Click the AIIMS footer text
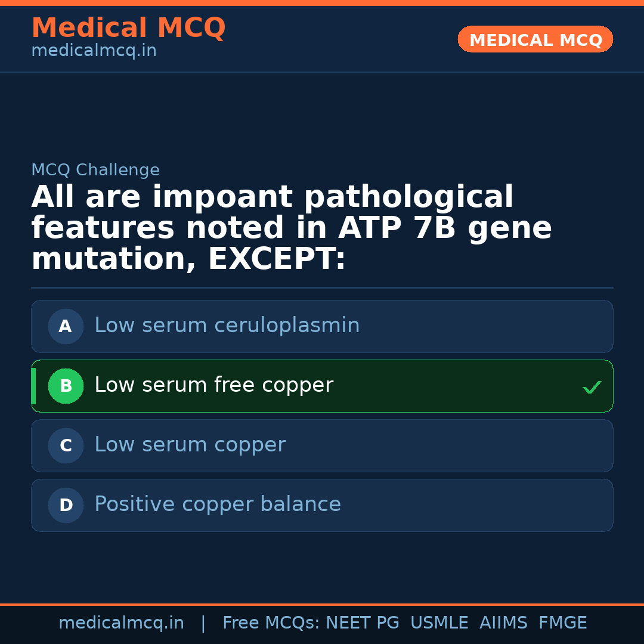 point(503,623)
